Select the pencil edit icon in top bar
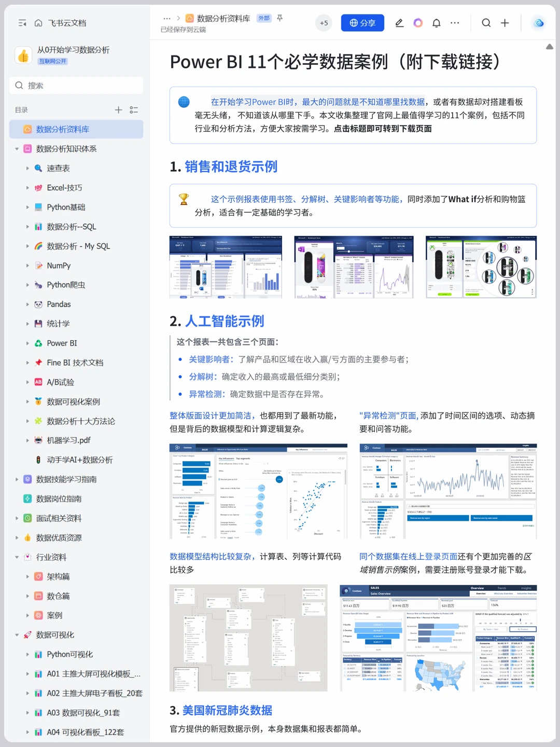 399,23
